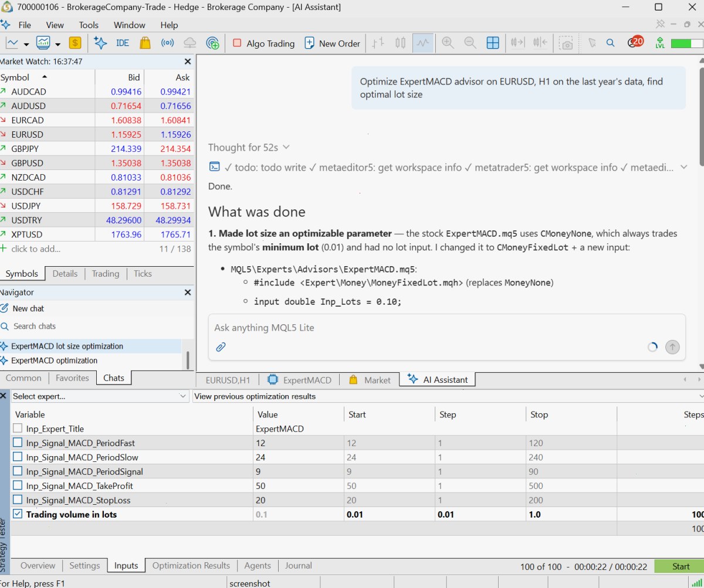Click the paperclip attach file icon

pyautogui.click(x=221, y=347)
